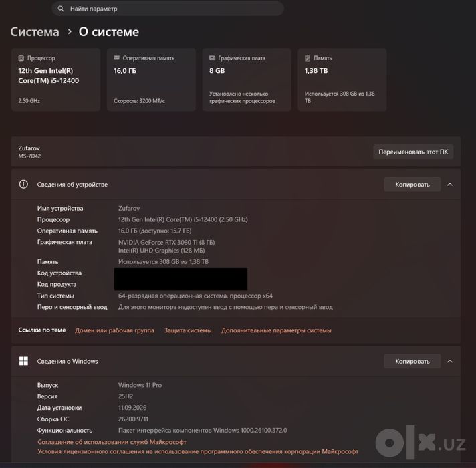Click the Процессор card icon
This screenshot has width=476, height=468.
tap(21, 58)
